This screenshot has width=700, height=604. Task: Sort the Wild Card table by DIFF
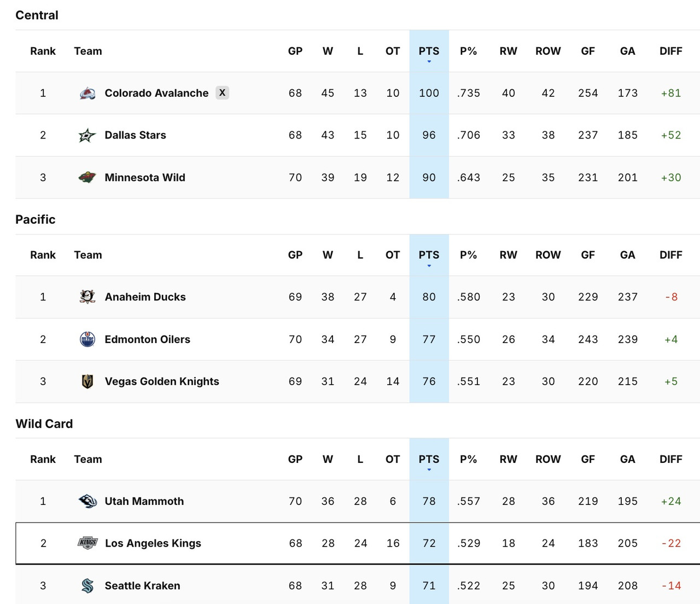(x=671, y=460)
